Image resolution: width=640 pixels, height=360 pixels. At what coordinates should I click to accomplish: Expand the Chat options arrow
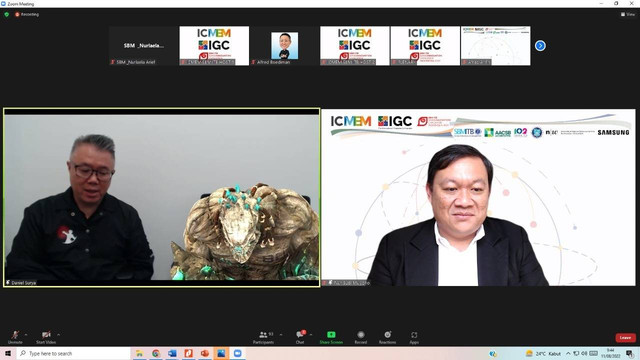tap(311, 335)
